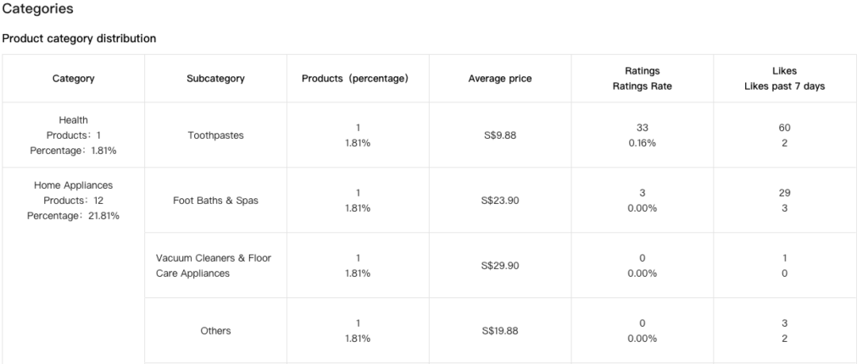The height and width of the screenshot is (364, 868).
Task: Click the S$9.88 average price
Action: pos(498,135)
